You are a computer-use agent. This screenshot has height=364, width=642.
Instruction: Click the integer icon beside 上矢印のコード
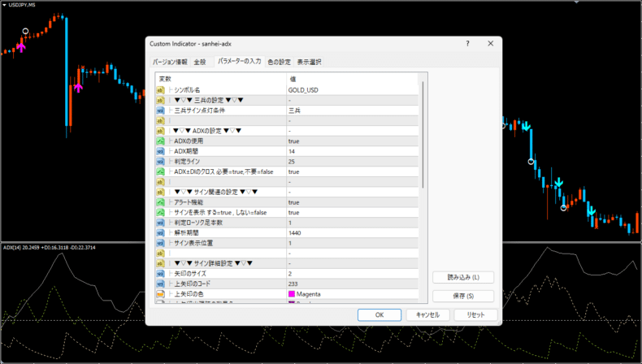(x=161, y=284)
